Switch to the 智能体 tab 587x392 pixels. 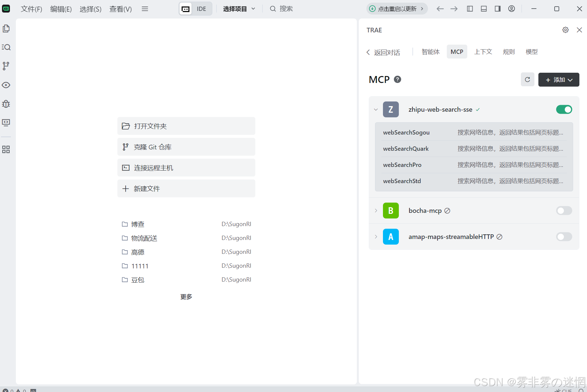(x=431, y=52)
